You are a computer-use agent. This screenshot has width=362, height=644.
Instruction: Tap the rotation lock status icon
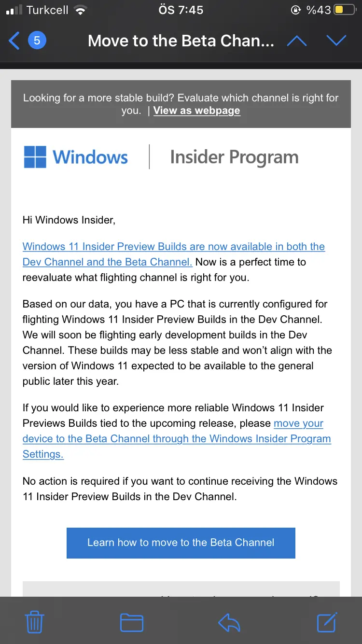295,10
